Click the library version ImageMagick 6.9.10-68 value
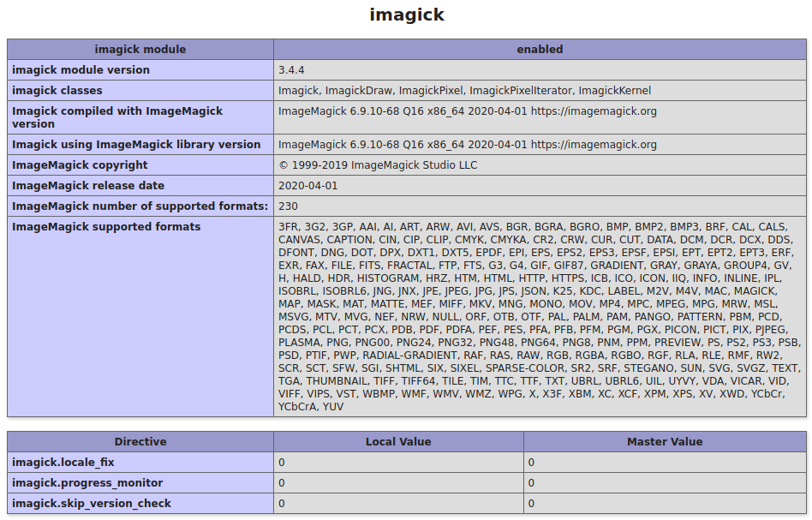 (467, 145)
